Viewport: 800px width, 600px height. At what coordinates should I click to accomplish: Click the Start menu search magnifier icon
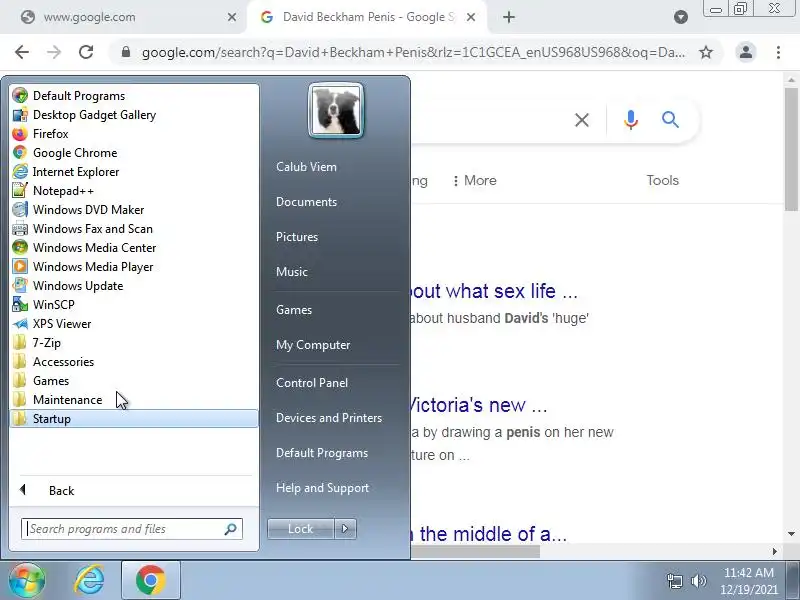tap(231, 529)
